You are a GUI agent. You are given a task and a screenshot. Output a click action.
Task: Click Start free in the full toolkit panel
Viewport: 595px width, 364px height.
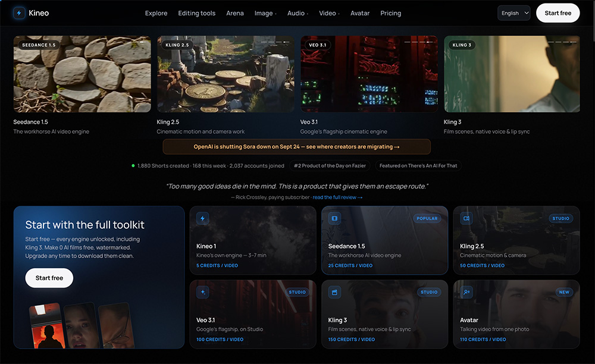[x=49, y=278]
